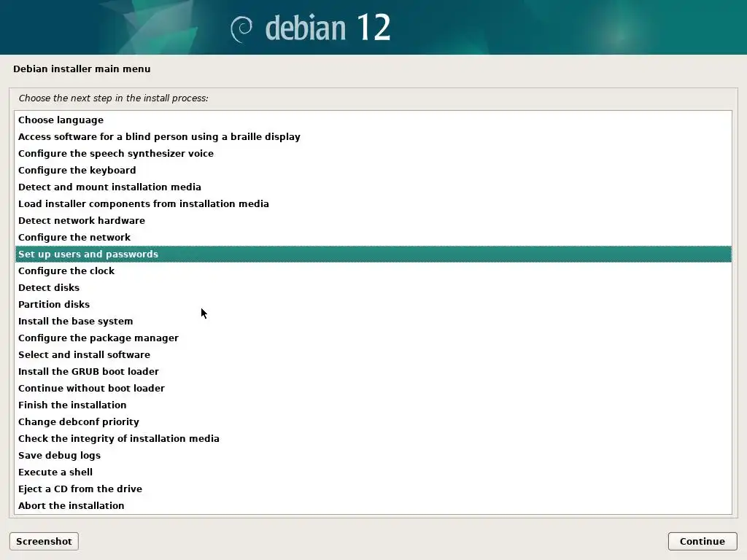Image resolution: width=747 pixels, height=560 pixels.
Task: Choose 'Configure the speech synthesizer voice'
Action: pyautogui.click(x=373, y=153)
